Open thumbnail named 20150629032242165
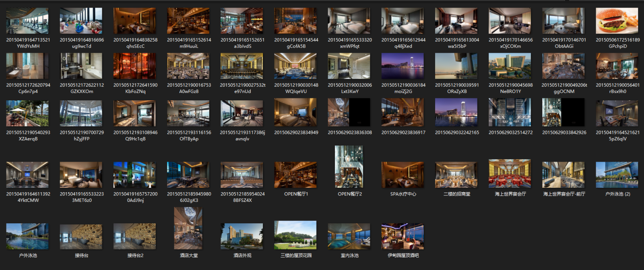The height and width of the screenshot is (270, 644). [456, 112]
